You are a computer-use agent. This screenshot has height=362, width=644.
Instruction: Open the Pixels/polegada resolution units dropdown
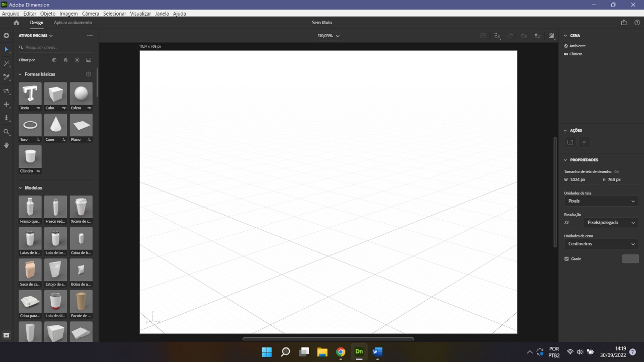[x=611, y=222]
